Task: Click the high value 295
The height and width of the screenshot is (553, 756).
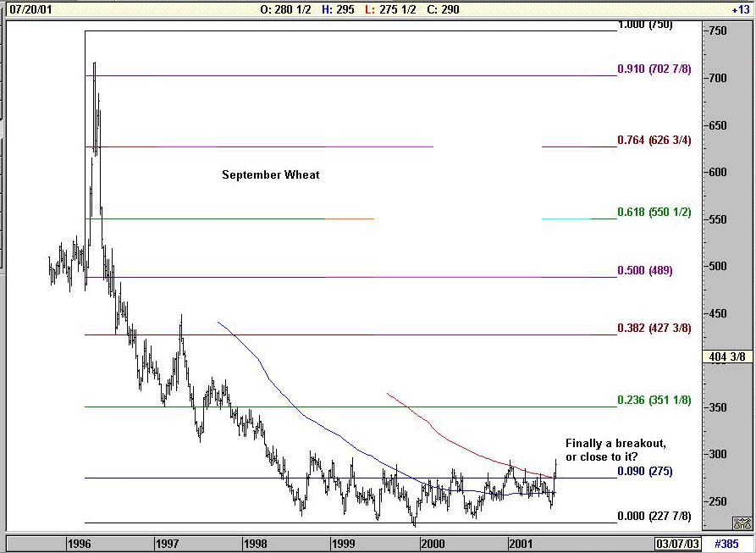Action: [x=345, y=9]
